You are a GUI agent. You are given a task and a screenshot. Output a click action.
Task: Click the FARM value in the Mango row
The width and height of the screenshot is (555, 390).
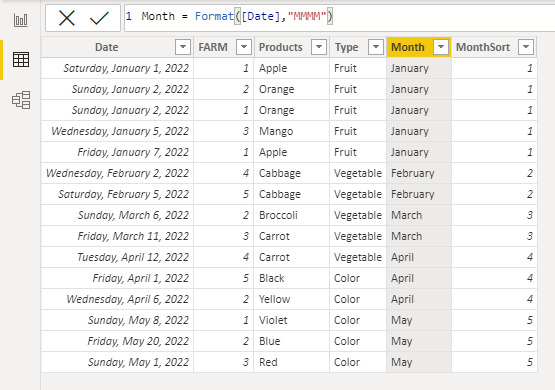[224, 131]
